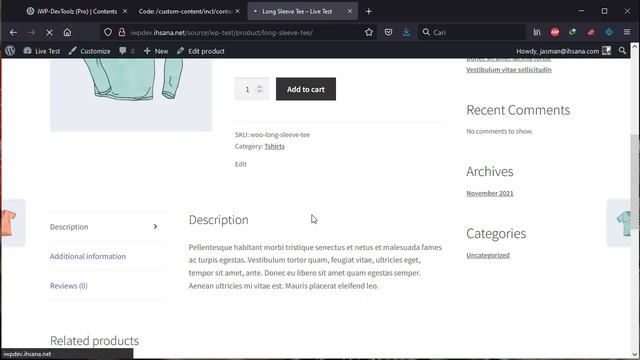This screenshot has width=640, height=360.
Task: Click the site security padlock icon
Action: pos(122,32)
